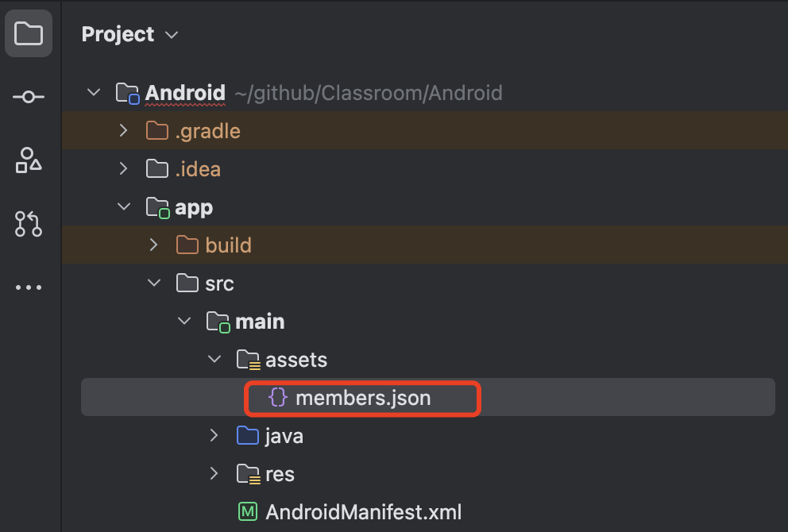
Task: Expand the .idea folder chevron
Action: click(x=123, y=169)
